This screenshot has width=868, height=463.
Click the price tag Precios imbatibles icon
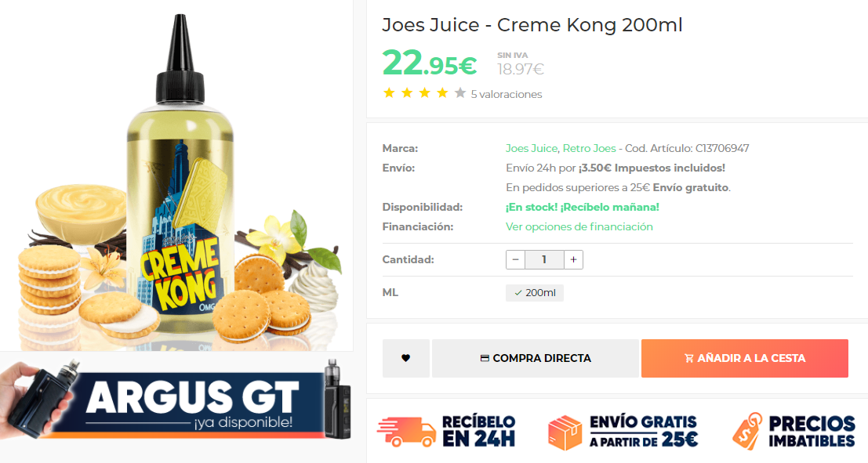(x=747, y=431)
